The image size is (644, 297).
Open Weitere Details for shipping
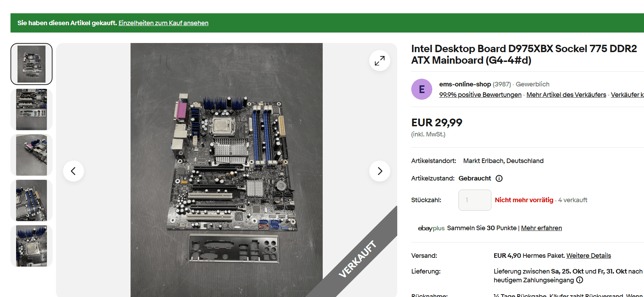pos(589,256)
